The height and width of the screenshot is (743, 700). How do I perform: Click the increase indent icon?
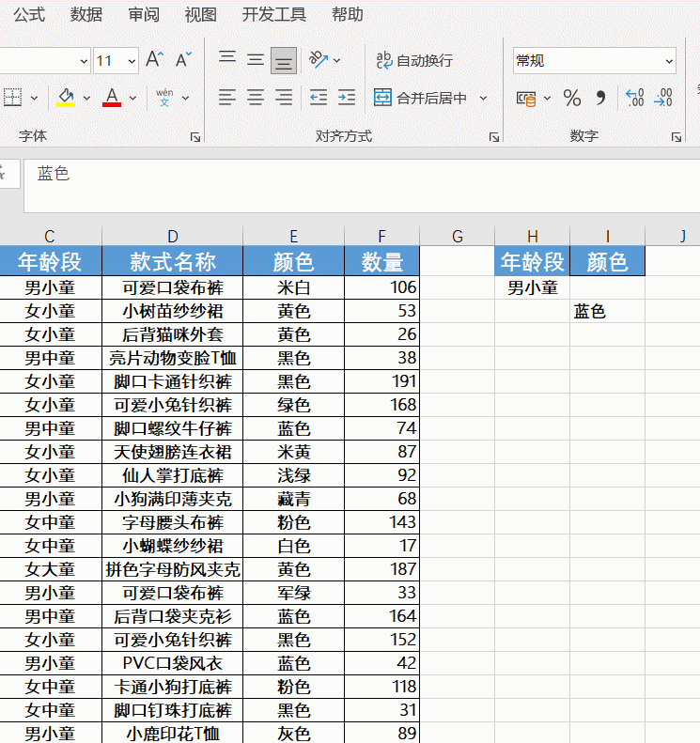(347, 98)
